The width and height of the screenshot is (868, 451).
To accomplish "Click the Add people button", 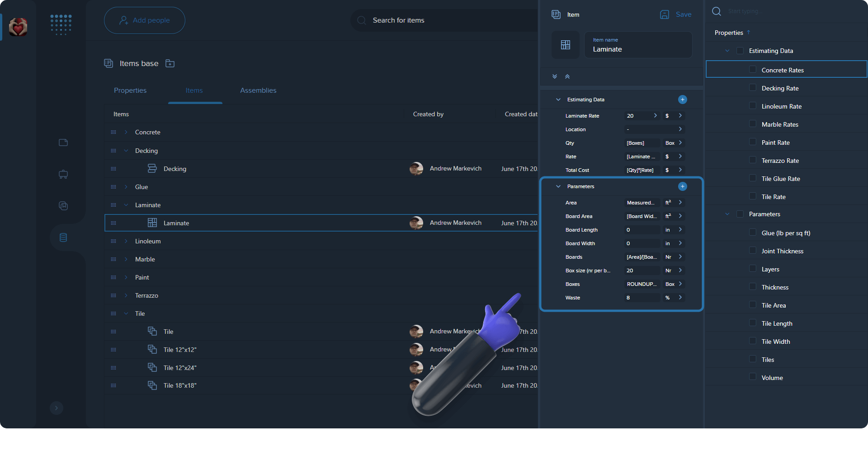I will coord(145,20).
